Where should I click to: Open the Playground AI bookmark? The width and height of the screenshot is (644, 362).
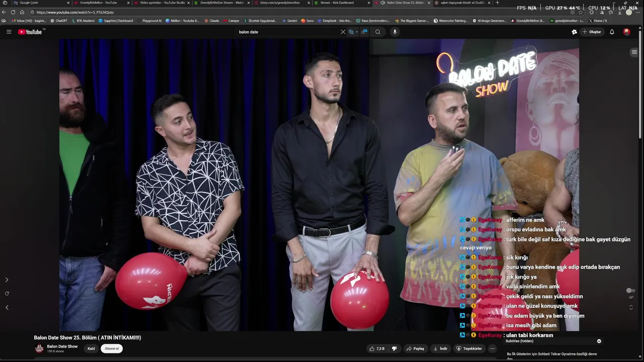pos(149,21)
